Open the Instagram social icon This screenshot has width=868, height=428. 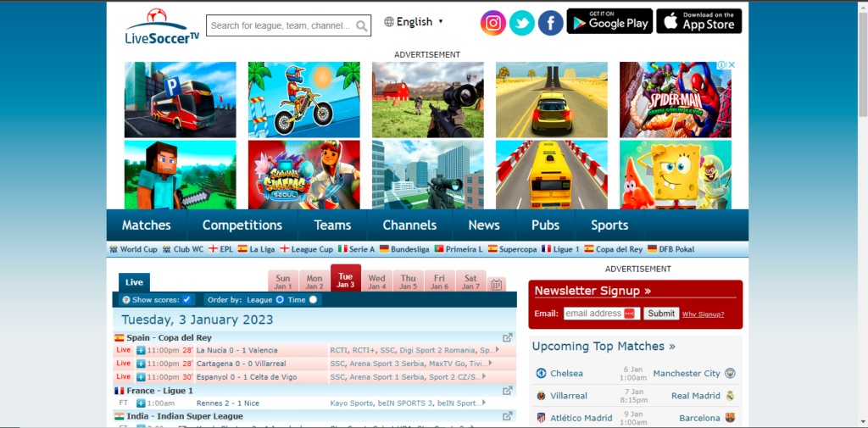(492, 23)
